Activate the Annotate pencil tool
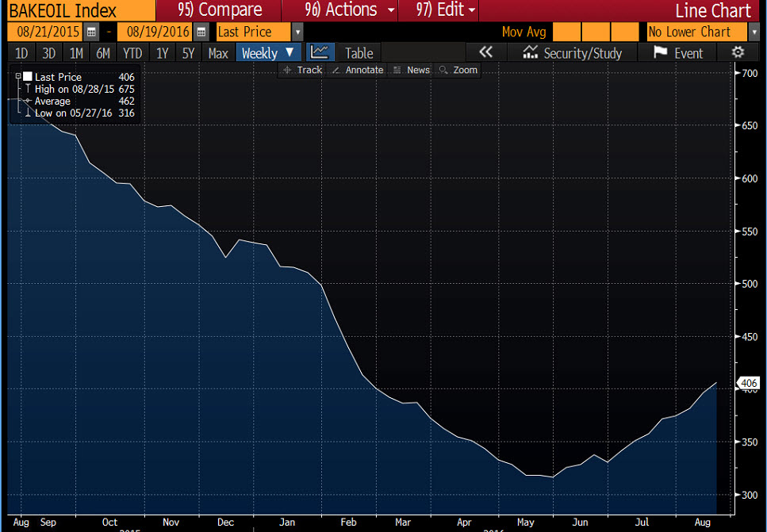Screen dimensions: 767x532 pyautogui.click(x=358, y=70)
